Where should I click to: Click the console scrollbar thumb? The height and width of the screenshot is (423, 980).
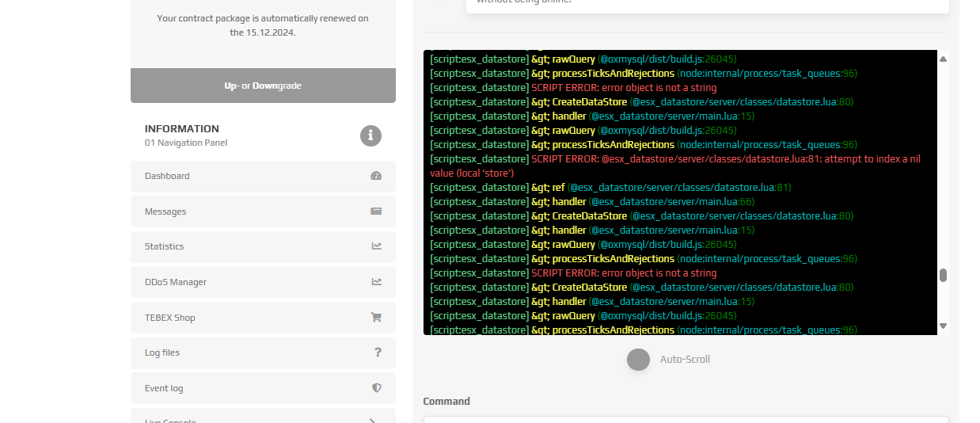coord(943,276)
